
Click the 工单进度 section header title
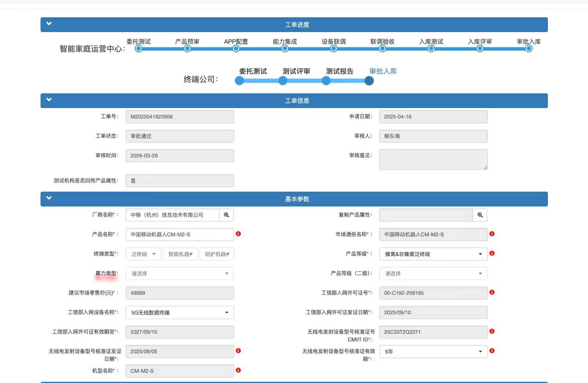tap(297, 25)
